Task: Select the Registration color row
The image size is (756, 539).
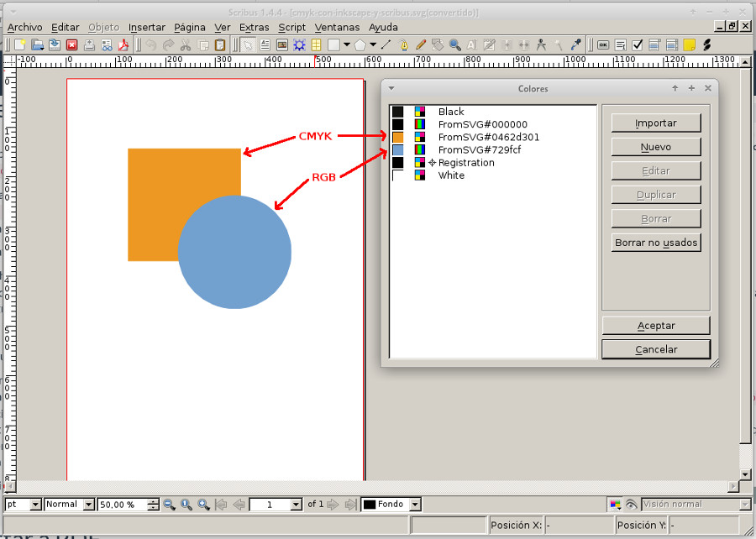Action: (493, 163)
